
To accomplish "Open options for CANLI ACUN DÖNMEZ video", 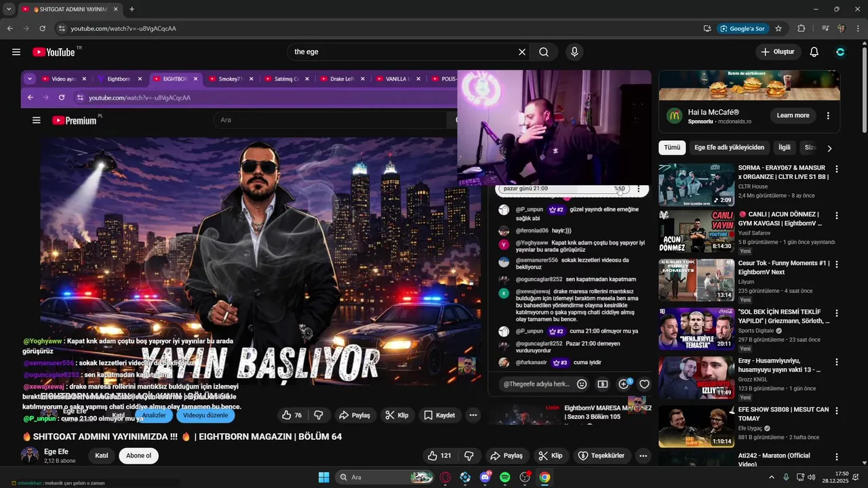I will [836, 215].
